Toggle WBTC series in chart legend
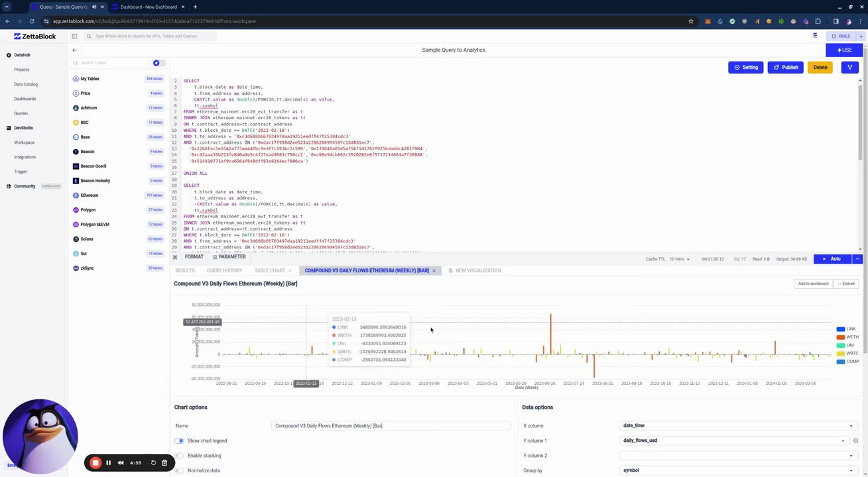The height and width of the screenshot is (477, 868). tap(847, 353)
